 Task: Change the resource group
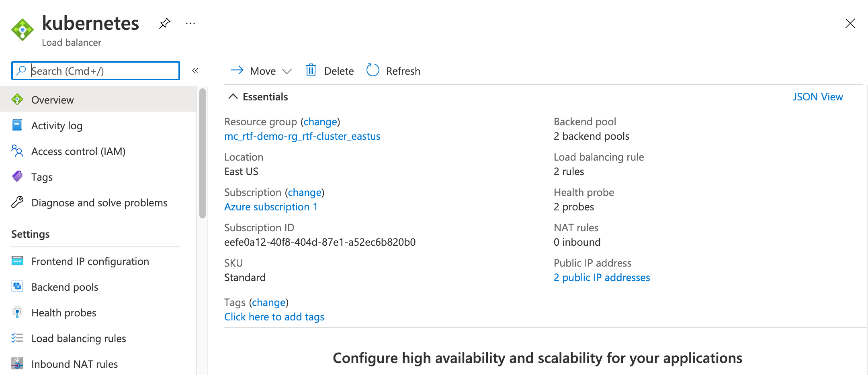(x=320, y=122)
